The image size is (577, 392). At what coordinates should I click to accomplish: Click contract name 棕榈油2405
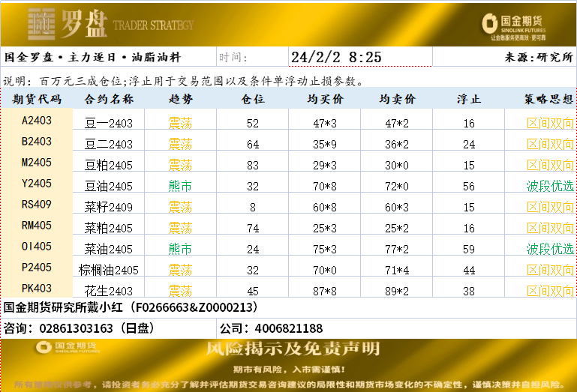[109, 270]
